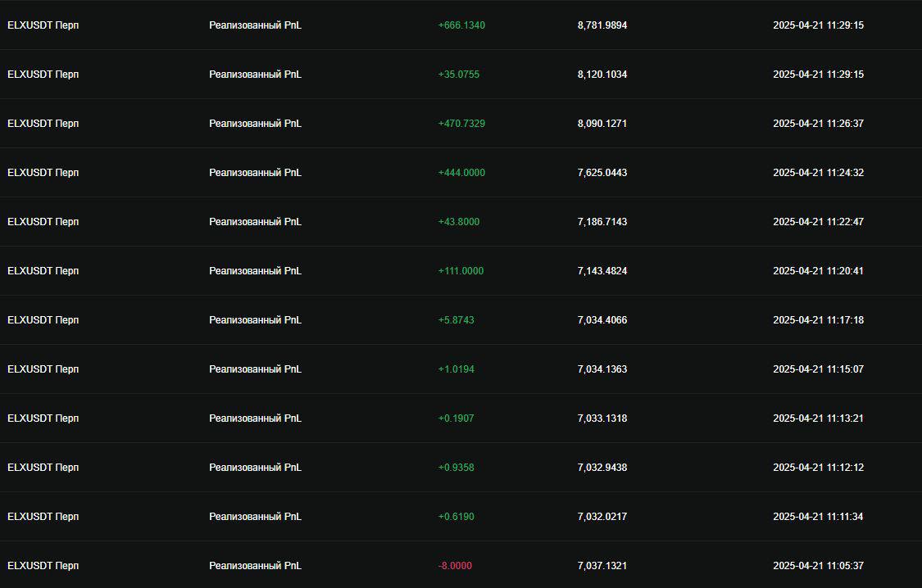Select the balance 7,037.1321 value

coord(602,566)
